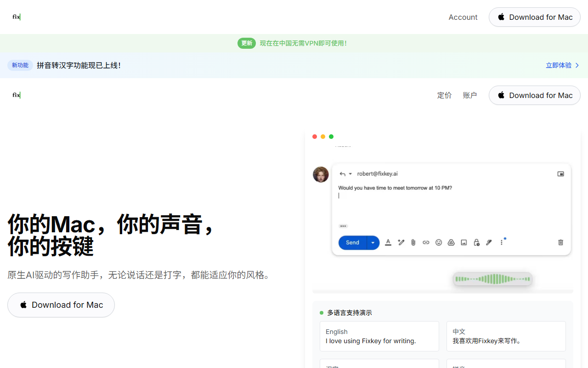Click the 现在在中国无需VPN即可使用 announcement text
This screenshot has width=588, height=368.
pyautogui.click(x=303, y=43)
